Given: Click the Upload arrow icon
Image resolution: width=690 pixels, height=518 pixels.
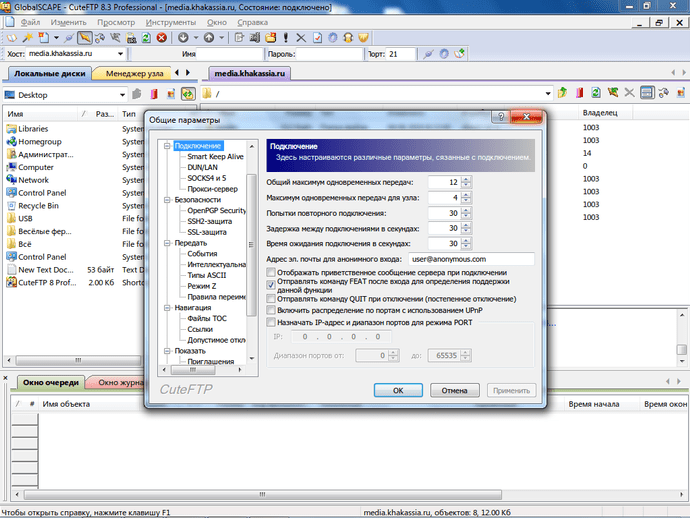Looking at the screenshot, I should point(209,38).
